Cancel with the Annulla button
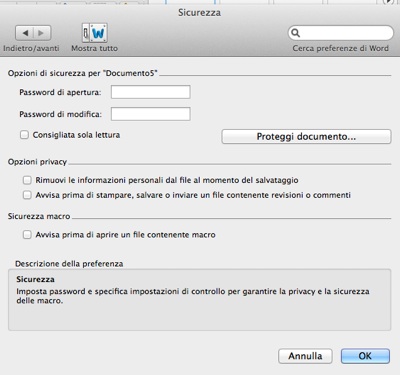Viewport: 400px width, 375px height. [305, 356]
